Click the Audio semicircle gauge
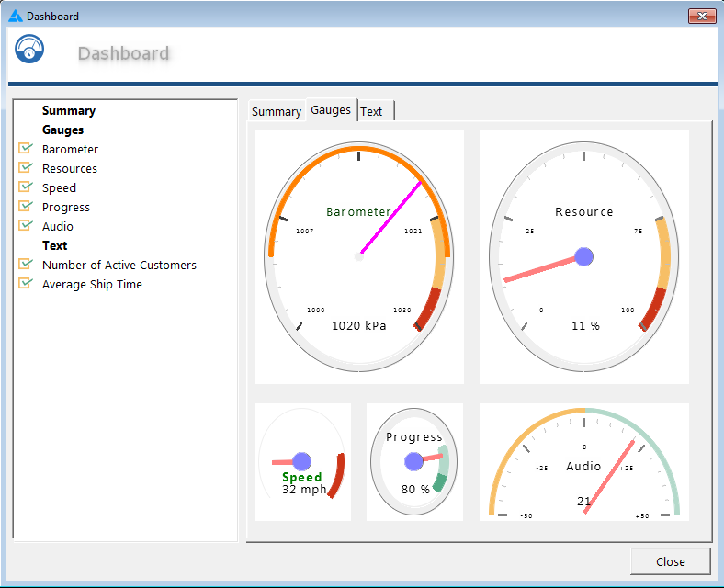Screen dimensions: 724x588 (x=584, y=464)
